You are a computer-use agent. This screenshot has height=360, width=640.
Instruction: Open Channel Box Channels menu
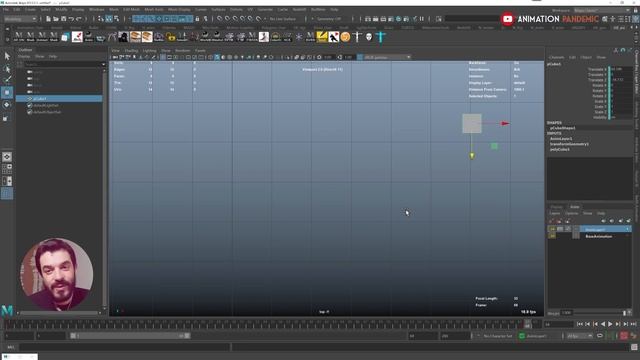point(556,58)
